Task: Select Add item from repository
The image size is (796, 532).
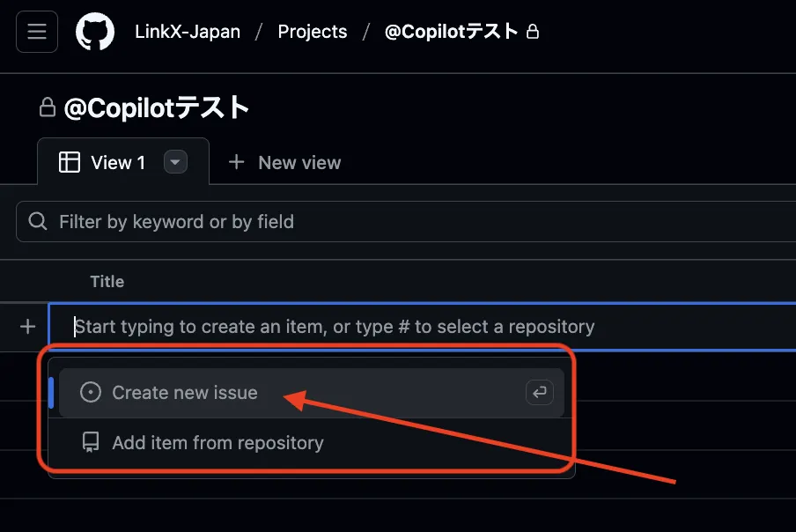Action: [218, 442]
